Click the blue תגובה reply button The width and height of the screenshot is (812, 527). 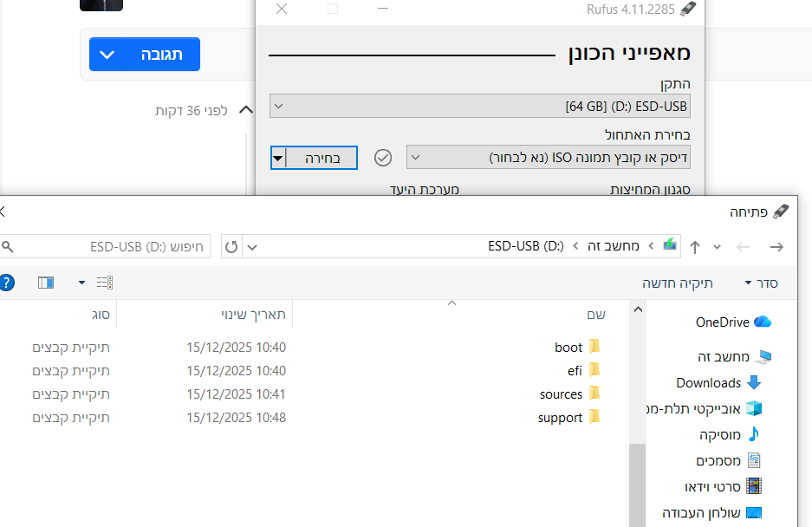[145, 55]
